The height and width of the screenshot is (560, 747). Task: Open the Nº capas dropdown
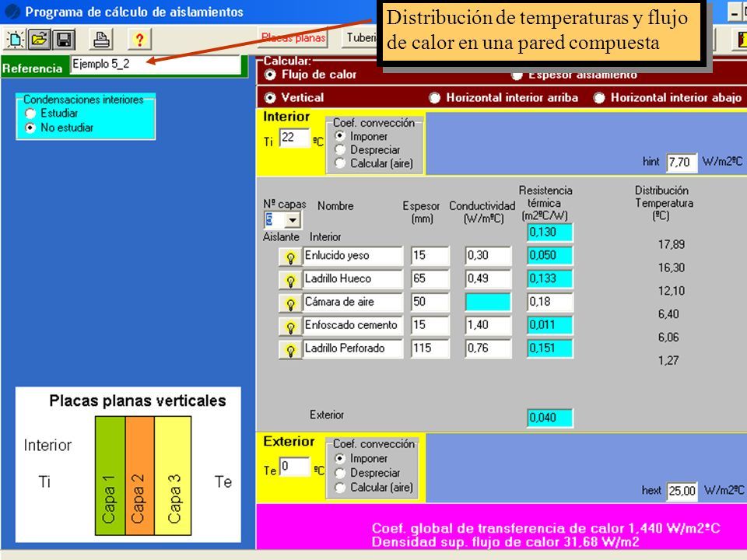[x=293, y=220]
